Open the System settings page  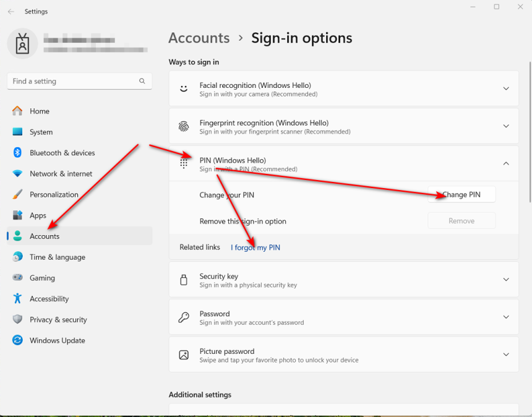[x=41, y=132]
